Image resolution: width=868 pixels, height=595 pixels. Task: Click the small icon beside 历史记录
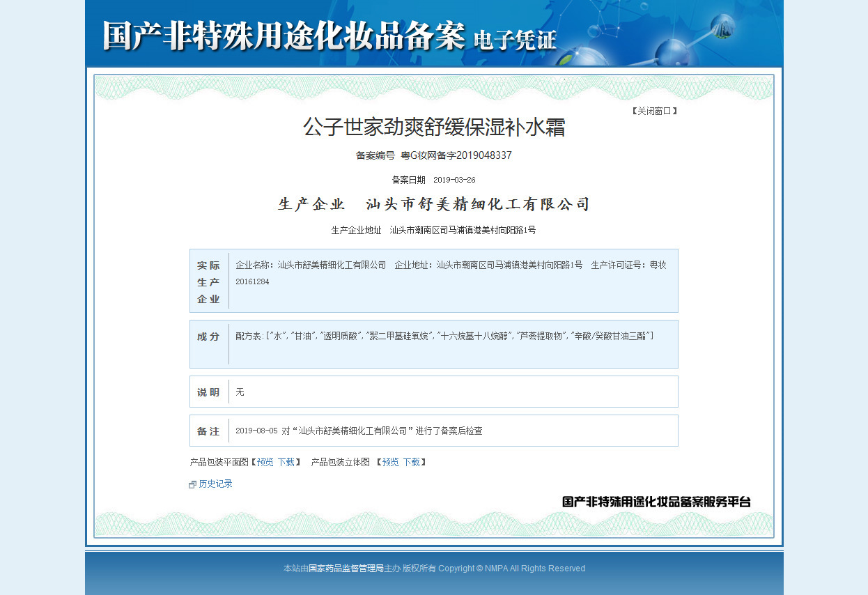tap(193, 484)
